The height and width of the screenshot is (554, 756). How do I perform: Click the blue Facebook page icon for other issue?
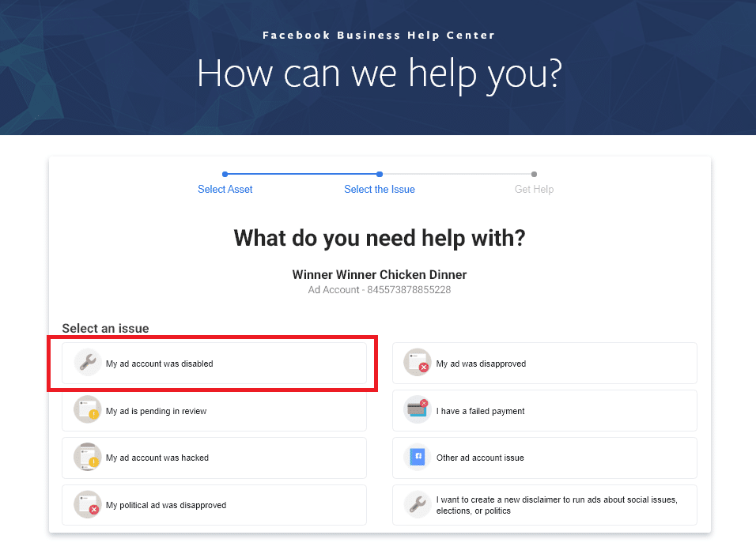(418, 457)
